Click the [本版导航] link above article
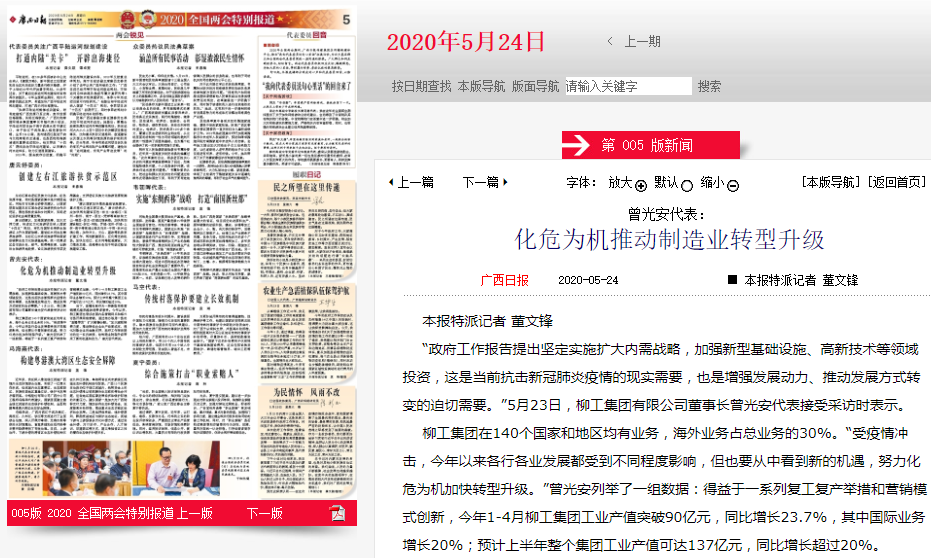 (830, 182)
